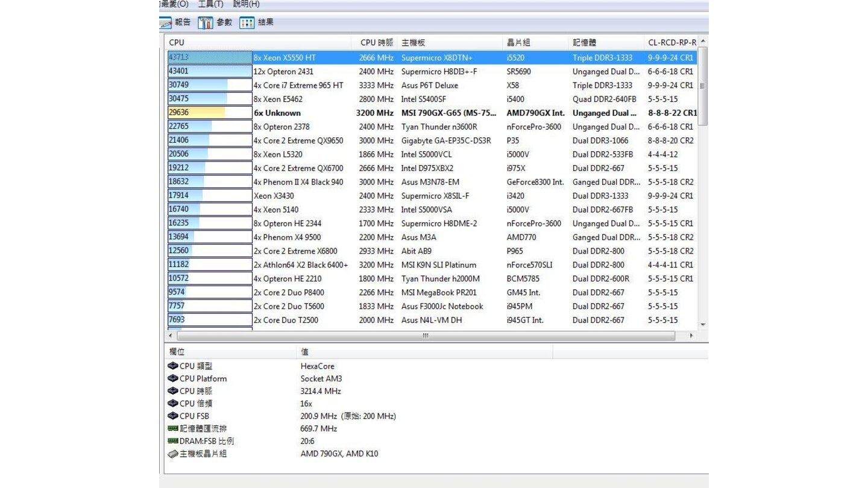This screenshot has height=488, width=868.
Task: Select the 8x Opteron 2378 row
Action: (432, 127)
